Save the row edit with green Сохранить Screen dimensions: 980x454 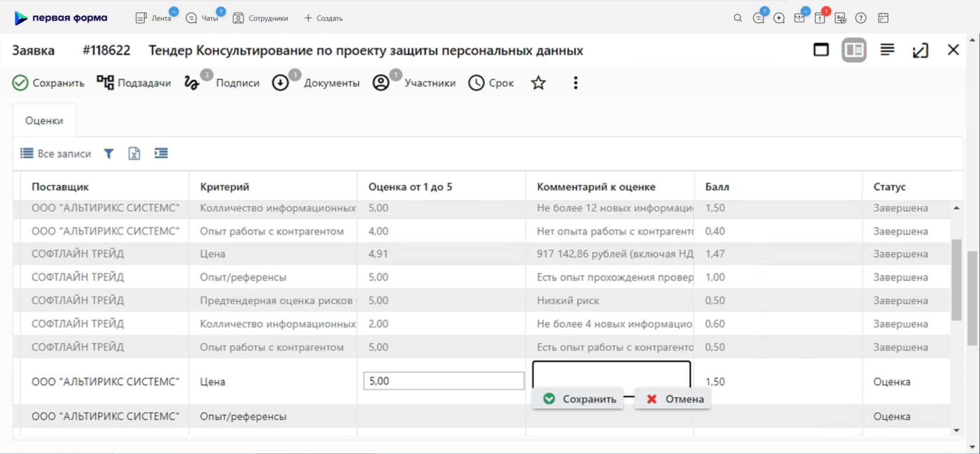tap(579, 399)
